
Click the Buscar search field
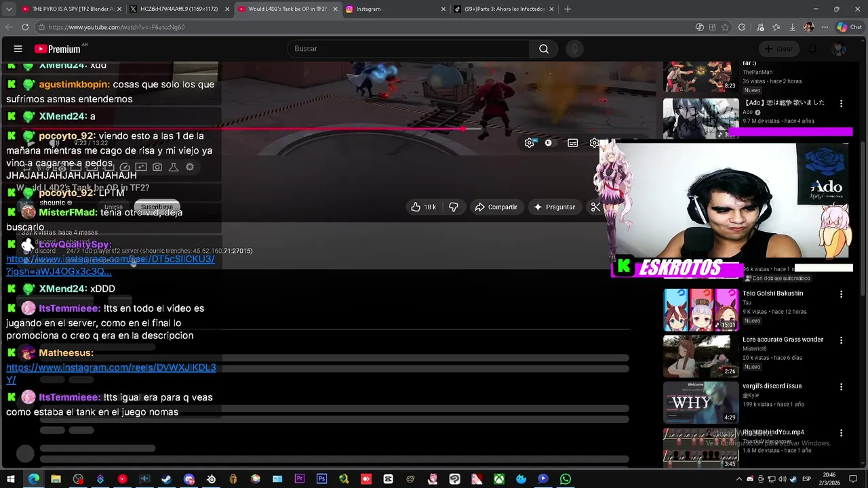coord(408,49)
